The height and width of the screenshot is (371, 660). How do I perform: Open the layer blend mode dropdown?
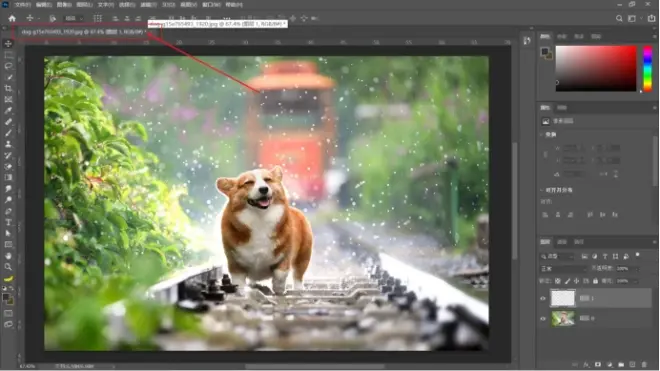point(564,269)
